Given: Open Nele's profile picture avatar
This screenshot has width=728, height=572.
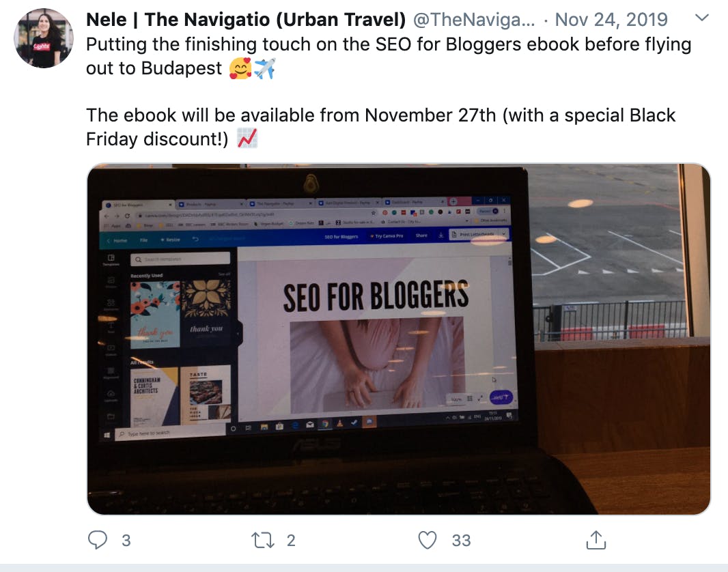Looking at the screenshot, I should pos(44,38).
